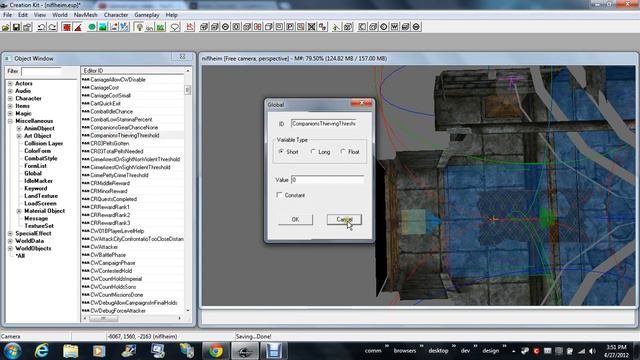Open the NavMesh menu
This screenshot has width=640, height=360.
(86, 15)
